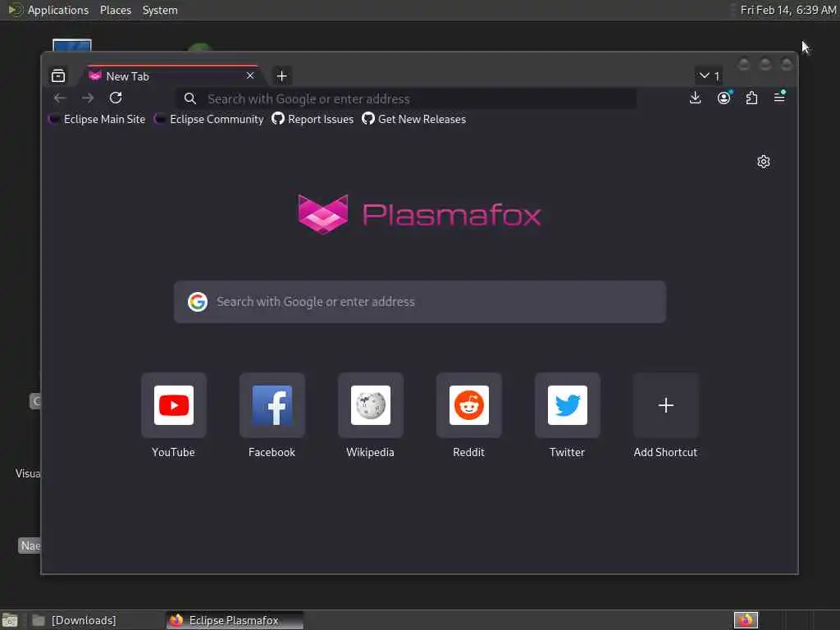Open the System menu
Image resolution: width=840 pixels, height=630 pixels.
pos(160,10)
